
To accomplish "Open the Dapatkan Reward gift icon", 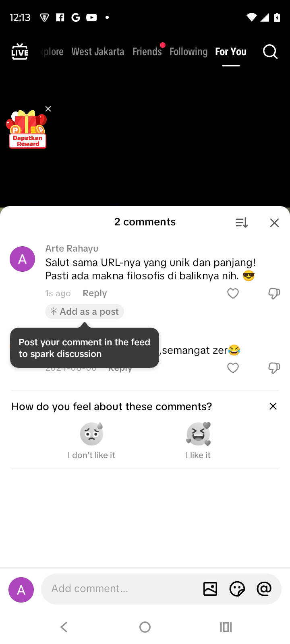I will 27,130.
